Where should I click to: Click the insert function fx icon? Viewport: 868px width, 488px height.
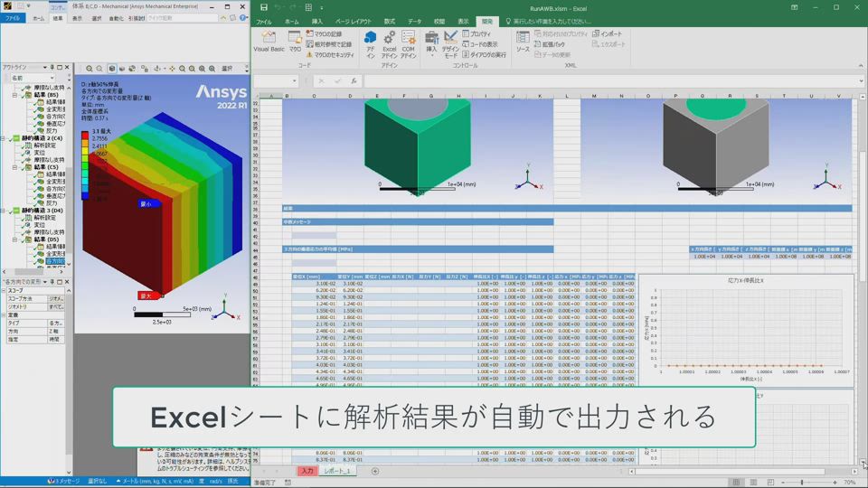tap(353, 81)
